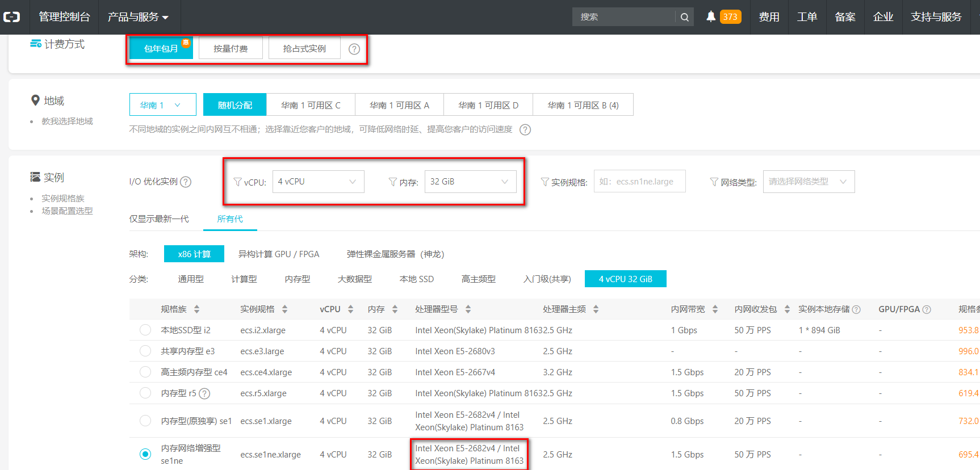The width and height of the screenshot is (980, 470).
Task: Choose 华南 1 可用区 D zone
Action: pos(488,105)
